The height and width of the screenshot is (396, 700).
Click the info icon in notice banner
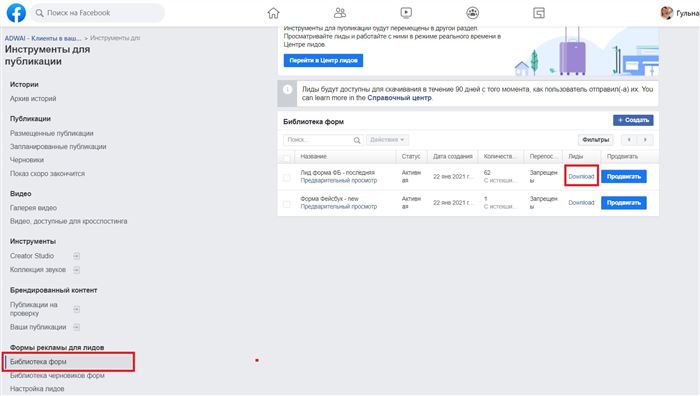288,89
